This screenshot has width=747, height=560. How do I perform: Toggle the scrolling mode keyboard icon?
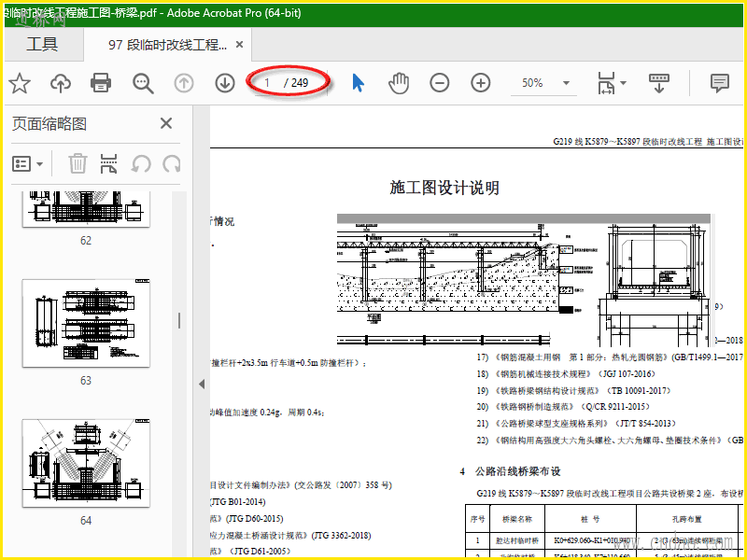(659, 83)
